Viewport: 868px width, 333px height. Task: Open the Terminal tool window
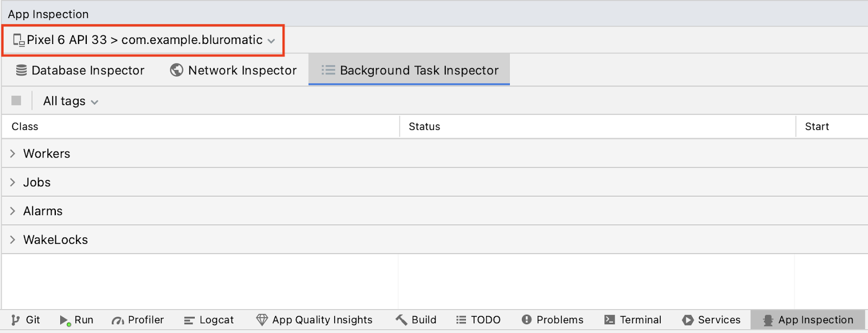point(633,320)
